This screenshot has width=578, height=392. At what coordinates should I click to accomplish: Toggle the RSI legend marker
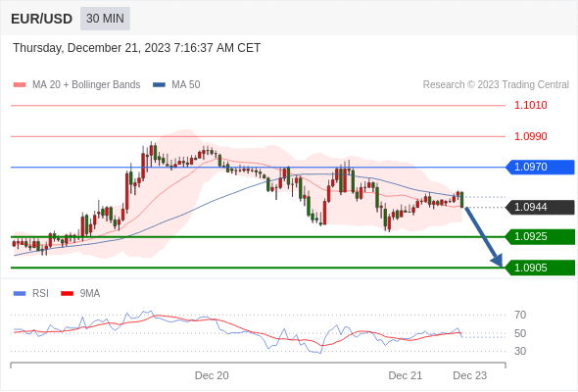[x=20, y=294]
